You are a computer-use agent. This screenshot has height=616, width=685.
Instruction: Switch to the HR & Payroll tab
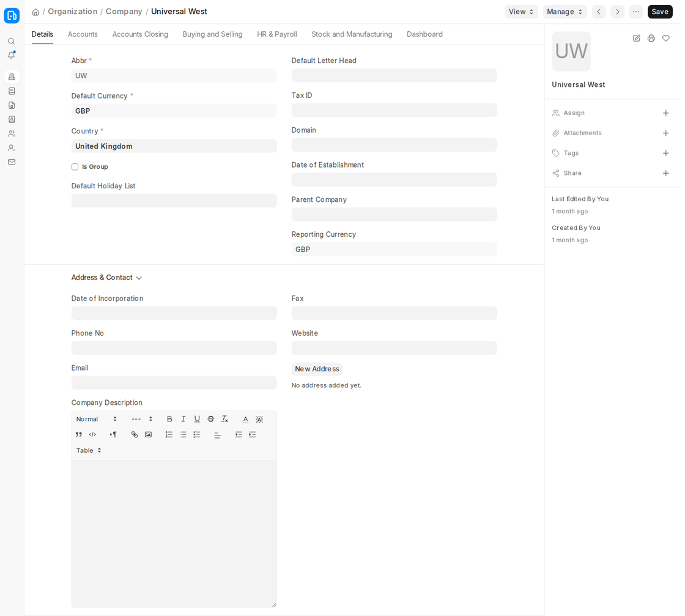point(277,34)
